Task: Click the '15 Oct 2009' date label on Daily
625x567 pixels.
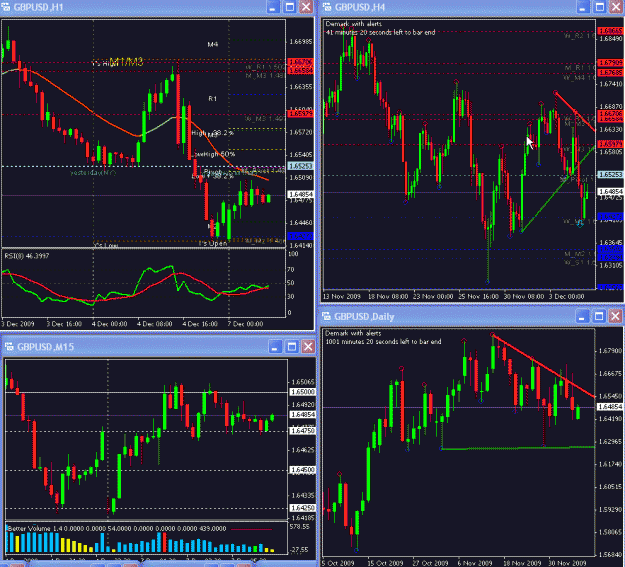Action: click(385, 563)
